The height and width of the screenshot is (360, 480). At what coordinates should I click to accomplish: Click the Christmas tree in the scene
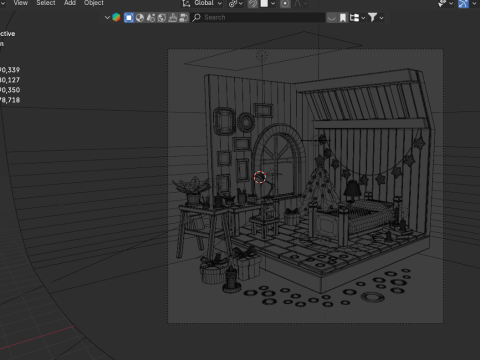tap(319, 188)
